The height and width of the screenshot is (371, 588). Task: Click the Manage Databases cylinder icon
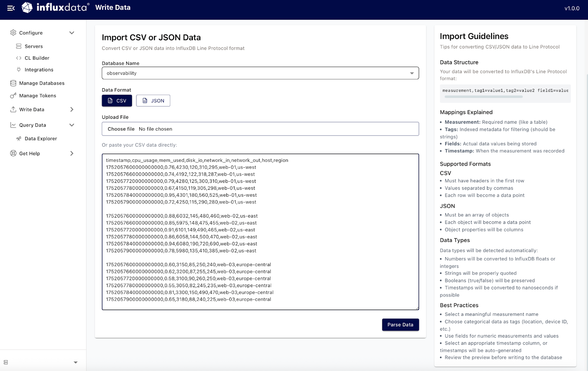tap(13, 83)
